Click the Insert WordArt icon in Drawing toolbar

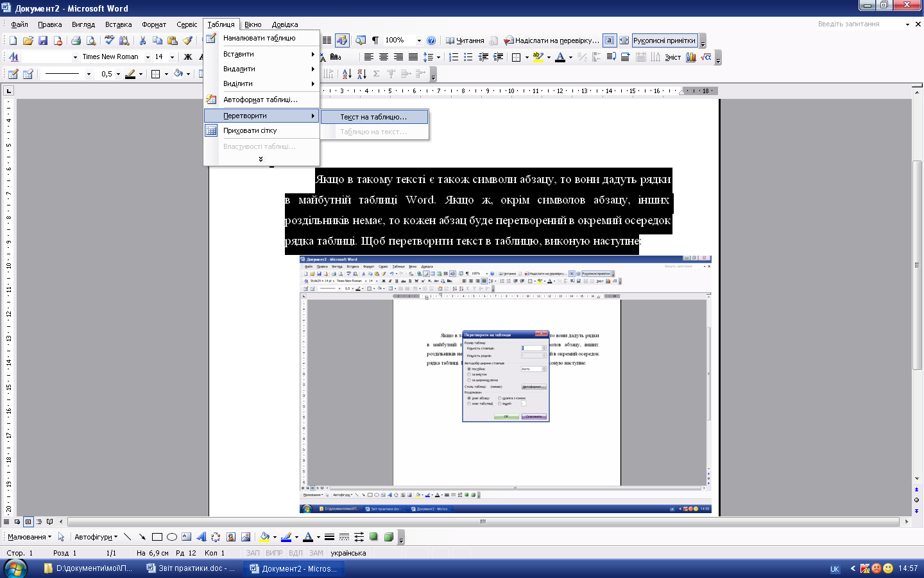click(201, 537)
